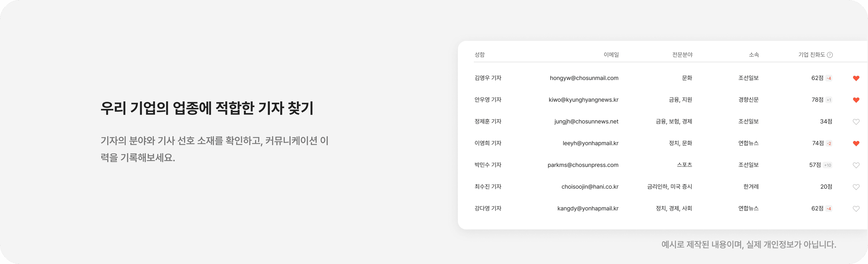The image size is (868, 264).
Task: Open email hongyw@chosunmail.com
Action: click(x=584, y=78)
